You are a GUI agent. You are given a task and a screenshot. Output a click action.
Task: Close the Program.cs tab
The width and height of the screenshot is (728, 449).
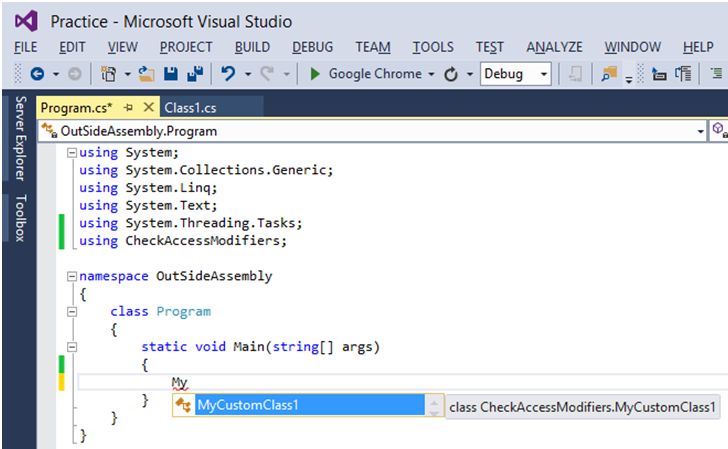click(x=149, y=106)
